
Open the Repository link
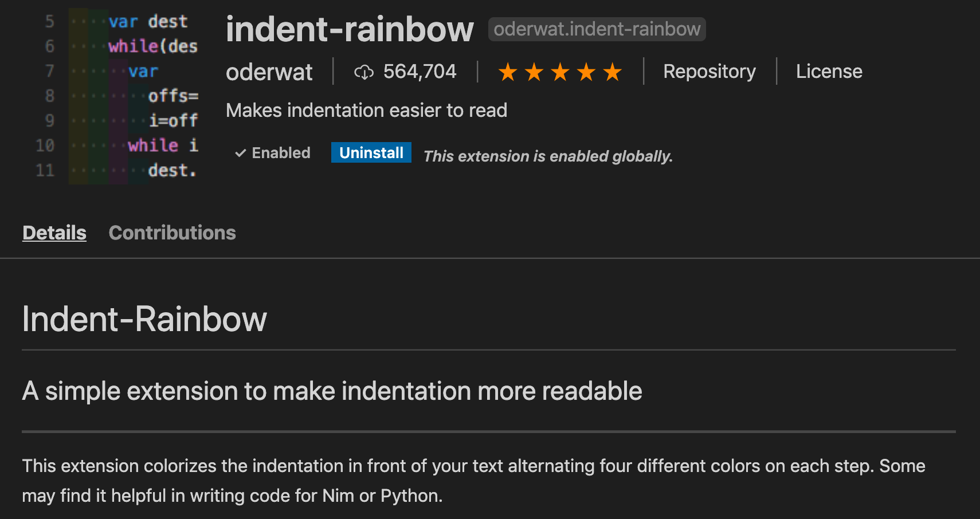coord(709,72)
